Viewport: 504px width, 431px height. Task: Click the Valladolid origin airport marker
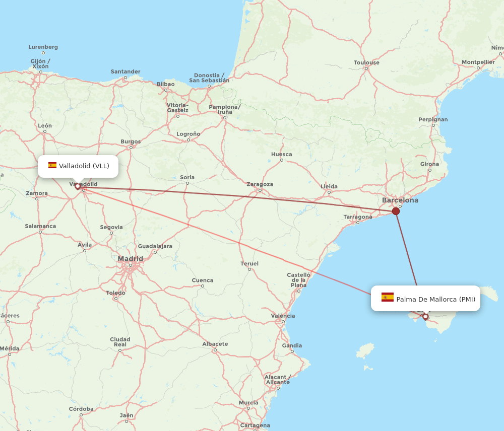click(x=78, y=186)
